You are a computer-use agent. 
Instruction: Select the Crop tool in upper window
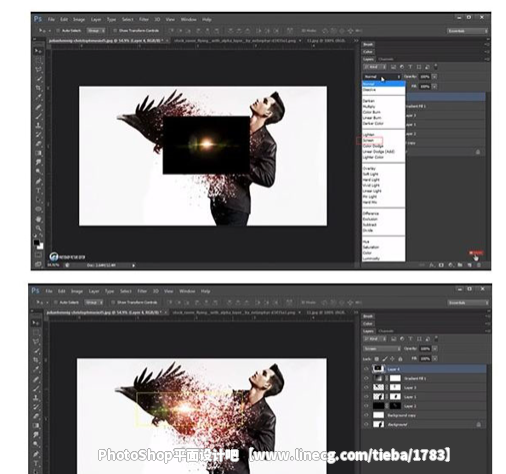pos(39,88)
